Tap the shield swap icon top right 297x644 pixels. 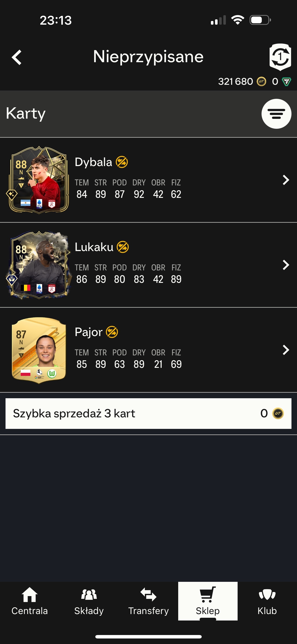[x=280, y=57]
